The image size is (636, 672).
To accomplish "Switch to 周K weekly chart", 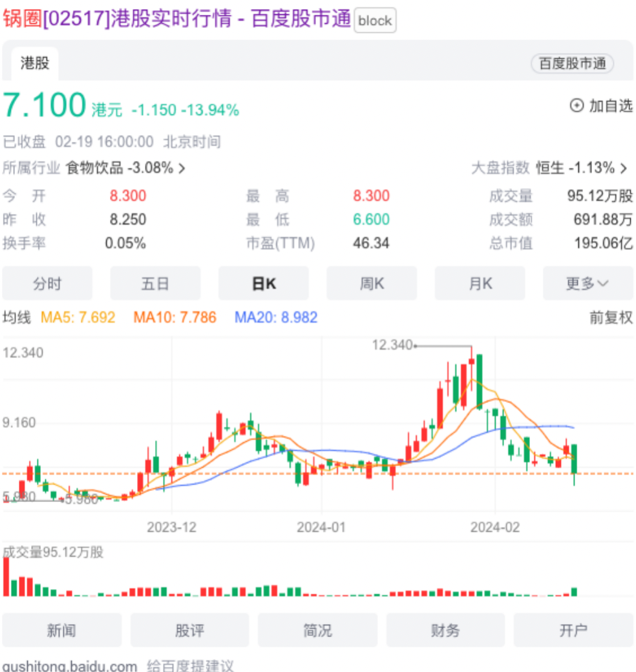I will point(372,284).
